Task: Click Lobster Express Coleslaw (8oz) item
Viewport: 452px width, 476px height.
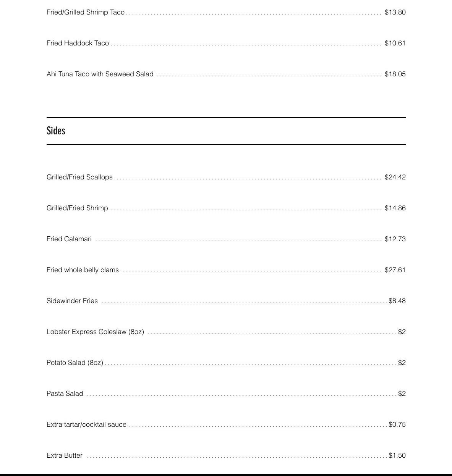Action: [x=95, y=332]
